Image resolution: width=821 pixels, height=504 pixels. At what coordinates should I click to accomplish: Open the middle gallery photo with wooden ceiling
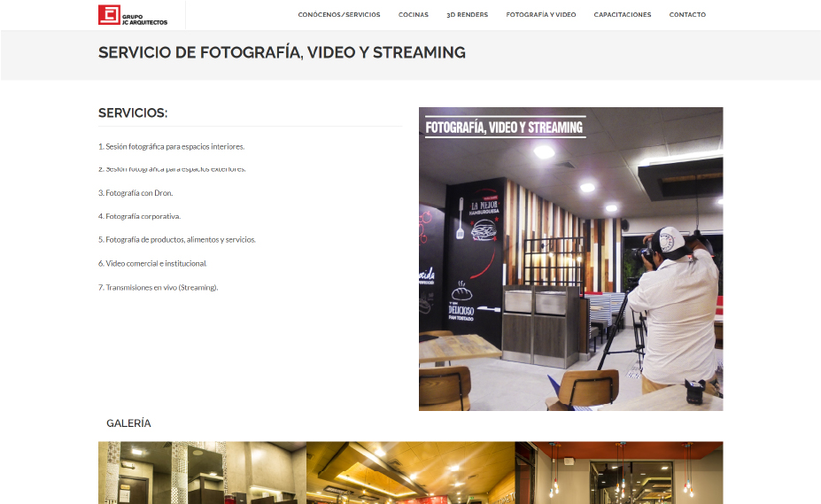tap(410, 472)
